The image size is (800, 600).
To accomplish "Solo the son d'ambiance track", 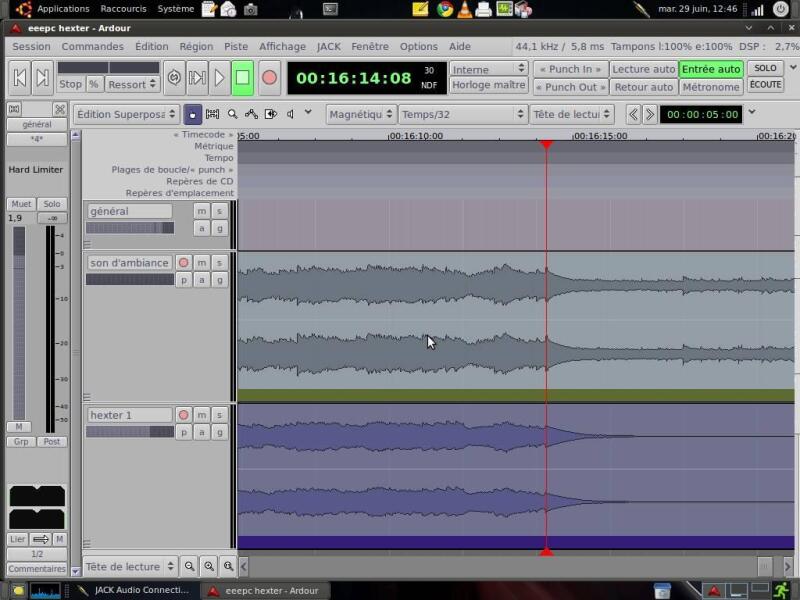I will click(219, 263).
